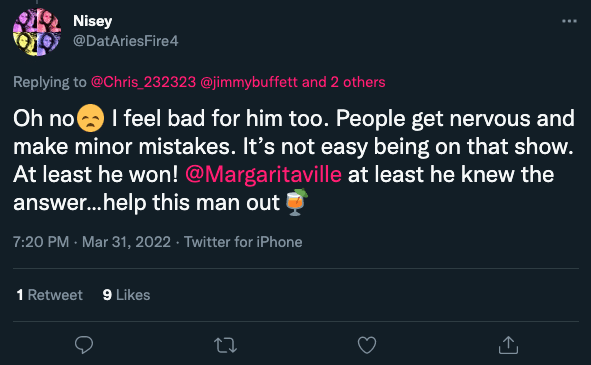View the 1 Retweet list
Screen dimensions: 591x365
[49, 295]
